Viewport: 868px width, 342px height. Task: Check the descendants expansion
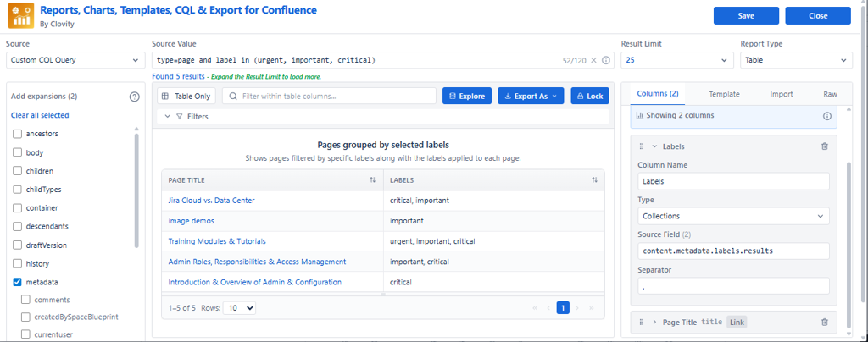17,227
